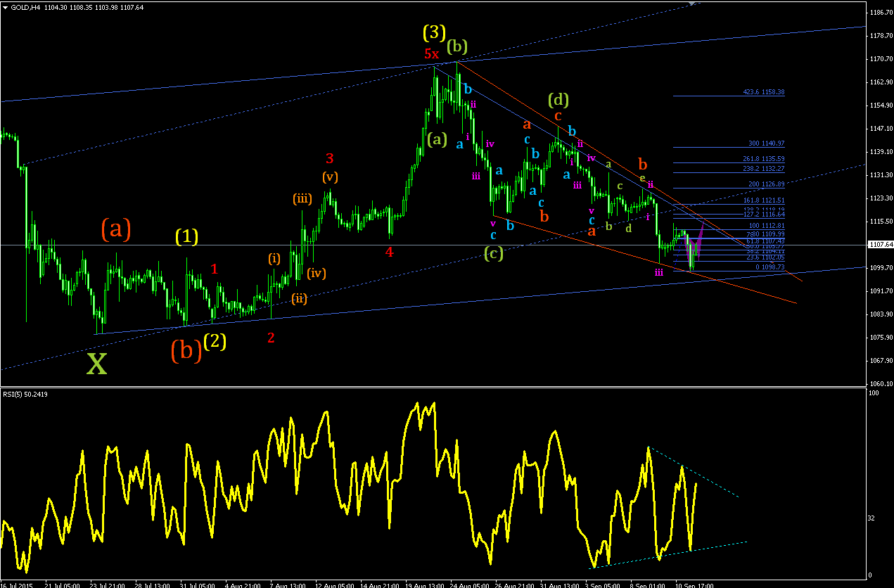
Task: Click the chart shift triangle marker at top
Action: [x=692, y=4]
